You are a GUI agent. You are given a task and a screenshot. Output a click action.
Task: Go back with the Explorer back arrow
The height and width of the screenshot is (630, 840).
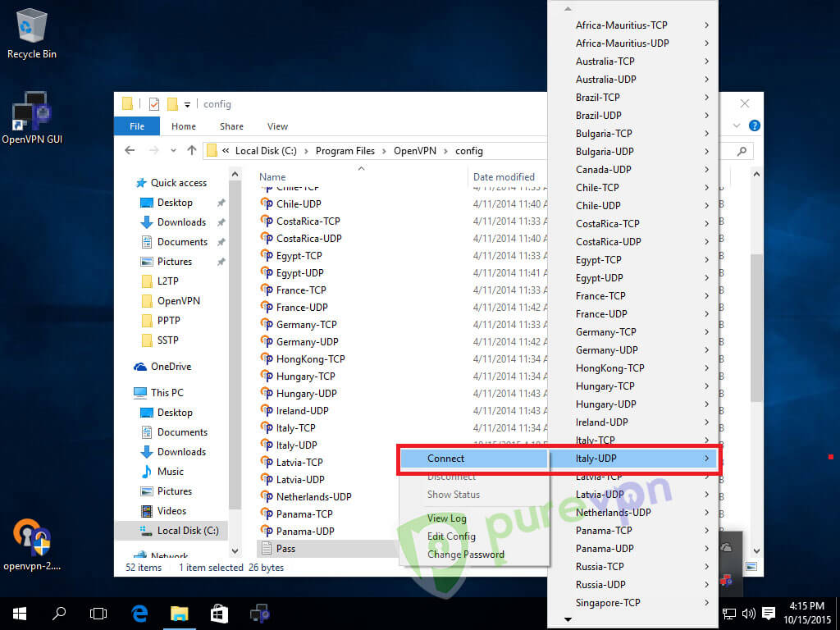(x=130, y=151)
